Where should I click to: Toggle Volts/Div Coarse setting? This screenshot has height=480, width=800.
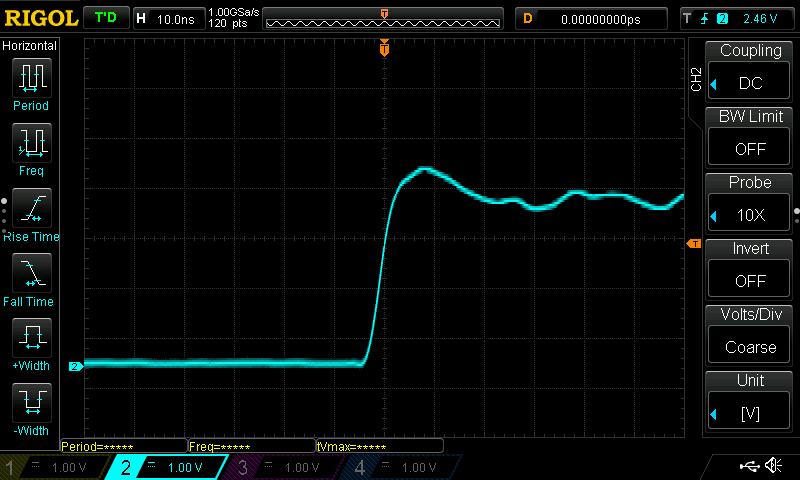(750, 346)
